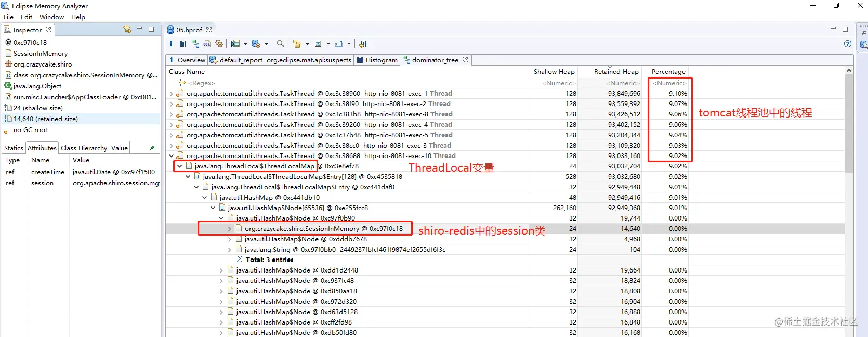This screenshot has height=337, width=868.
Task: Maximize the Inspector view
Action: click(x=151, y=29)
